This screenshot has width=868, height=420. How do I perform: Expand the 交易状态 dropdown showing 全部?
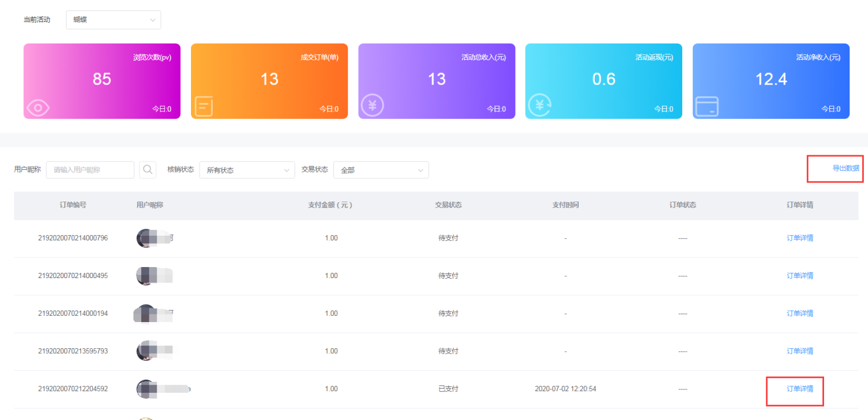pos(381,170)
